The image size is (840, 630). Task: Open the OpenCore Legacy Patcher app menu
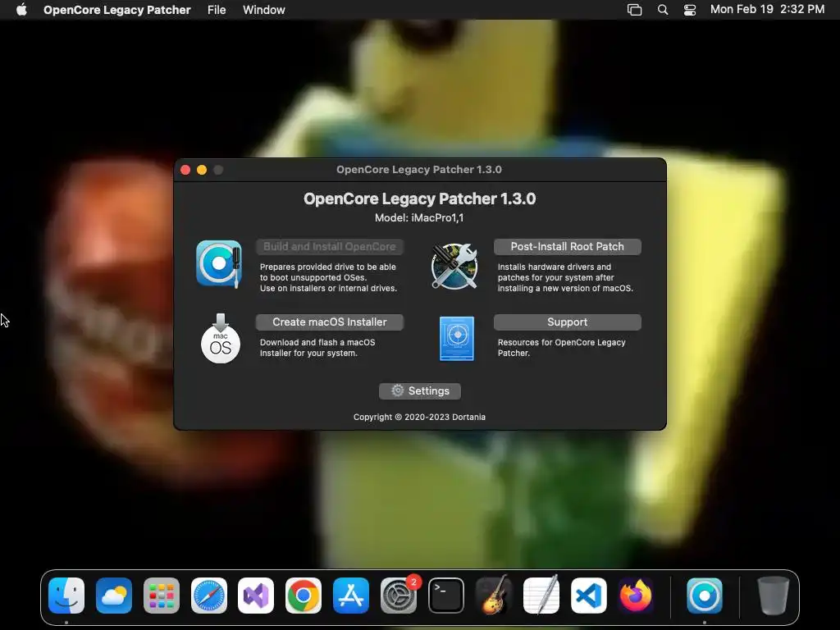[116, 10]
